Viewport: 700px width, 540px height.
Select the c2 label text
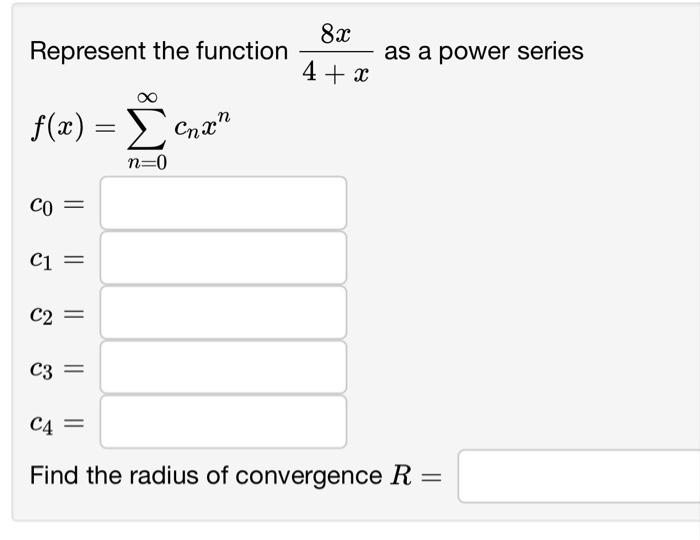tap(42, 315)
